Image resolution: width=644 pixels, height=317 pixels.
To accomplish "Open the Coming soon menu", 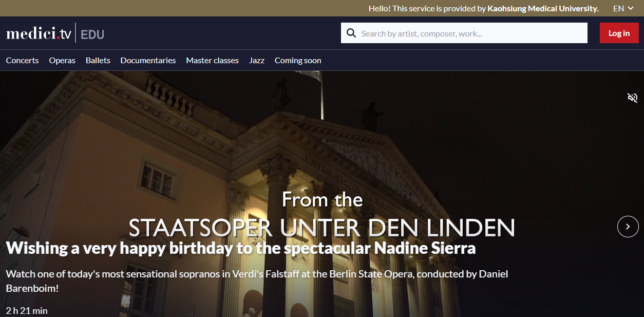I will 298,60.
